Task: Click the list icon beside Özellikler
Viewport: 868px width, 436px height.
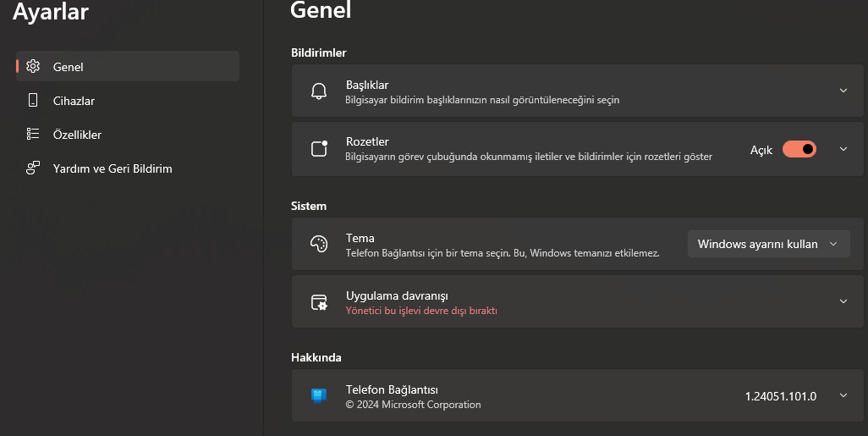Action: [33, 134]
